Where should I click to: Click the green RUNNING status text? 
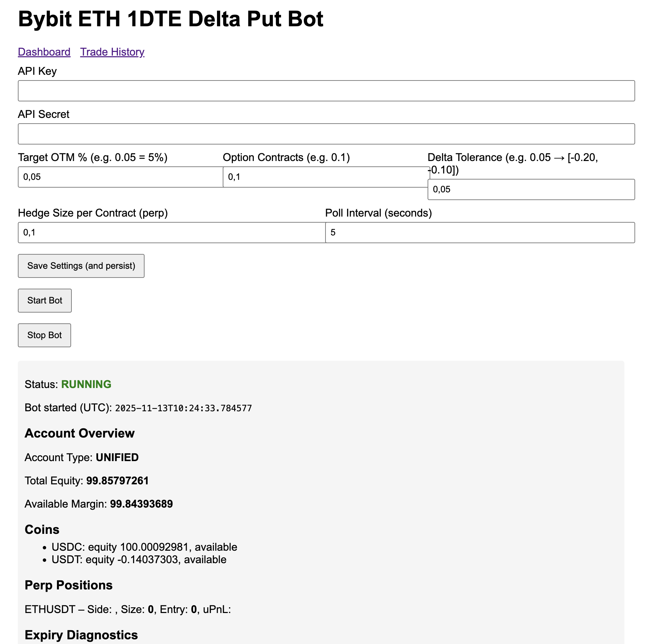click(86, 384)
